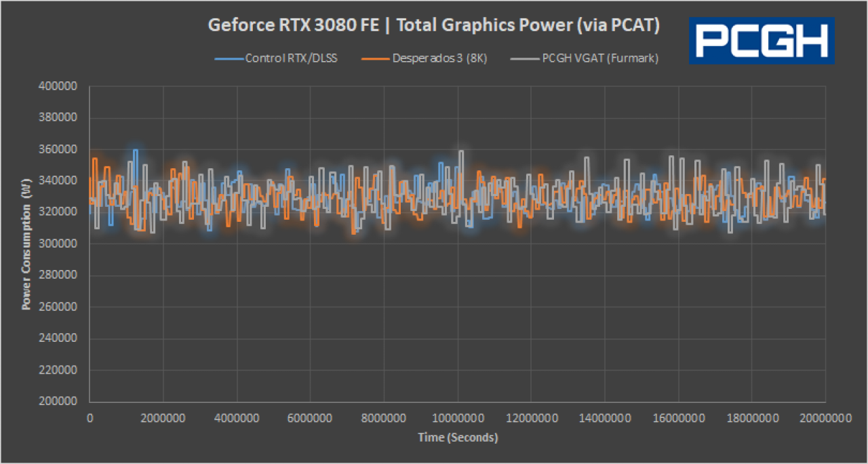Click the 4000000 x-axis label
Screen dimensions: 868x464
coord(237,420)
